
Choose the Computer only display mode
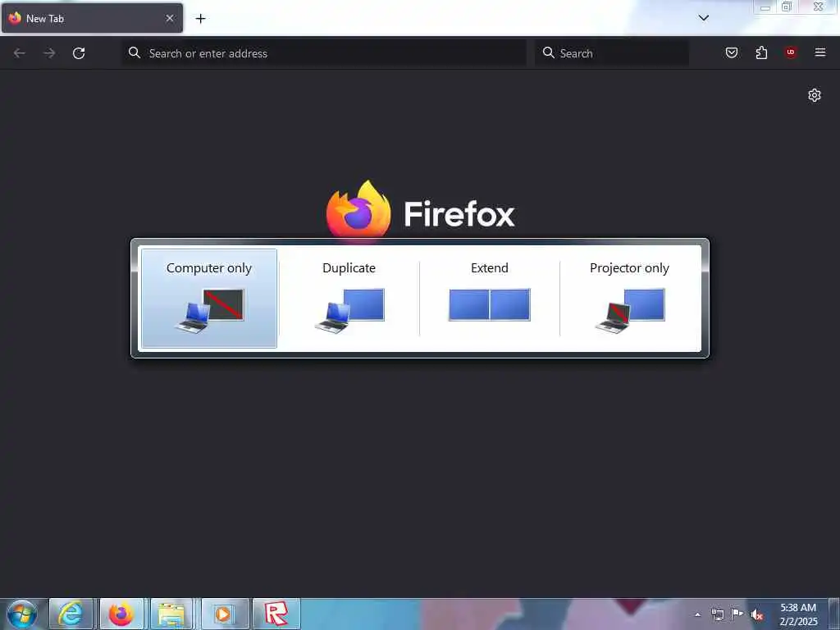click(x=209, y=299)
